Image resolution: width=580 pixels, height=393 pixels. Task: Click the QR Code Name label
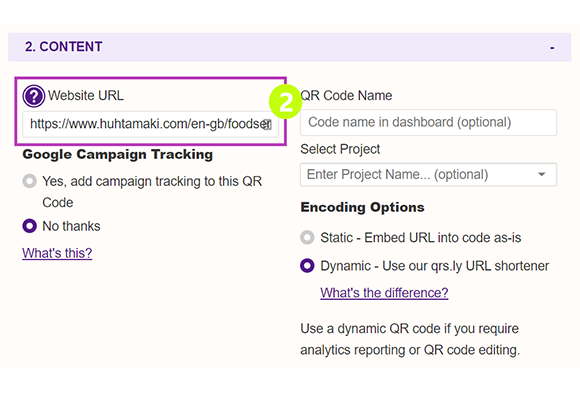(x=347, y=95)
